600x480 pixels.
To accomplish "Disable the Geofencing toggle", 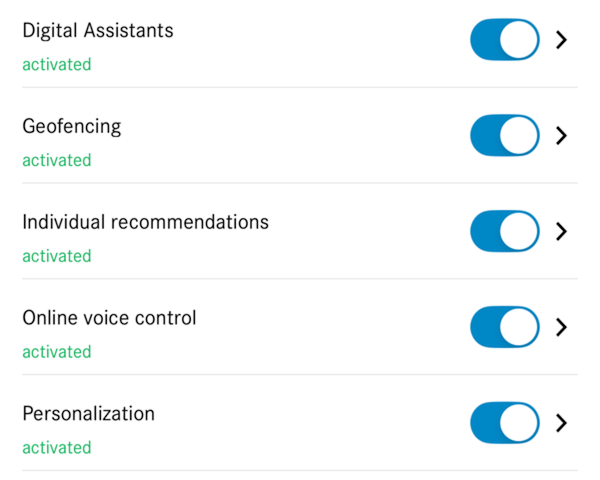I will [504, 135].
